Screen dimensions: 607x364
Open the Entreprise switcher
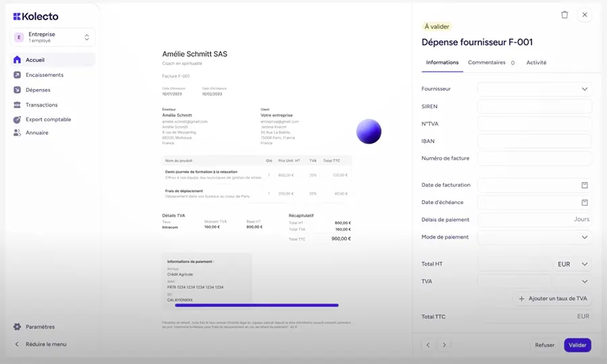point(52,37)
